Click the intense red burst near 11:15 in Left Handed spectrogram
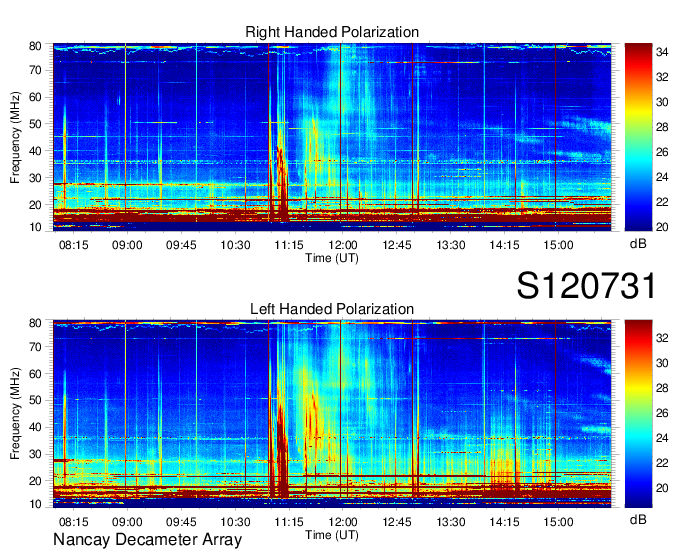The height and width of the screenshot is (552, 680). coord(282,451)
